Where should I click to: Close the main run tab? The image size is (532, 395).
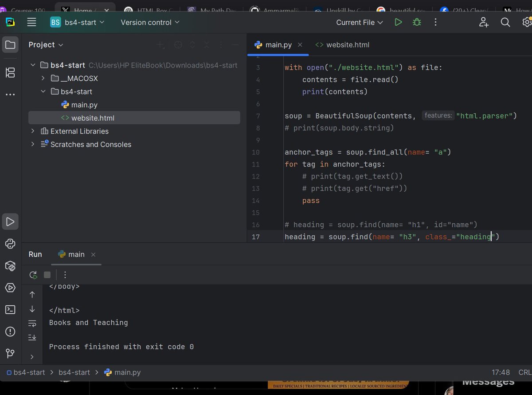pyautogui.click(x=94, y=255)
